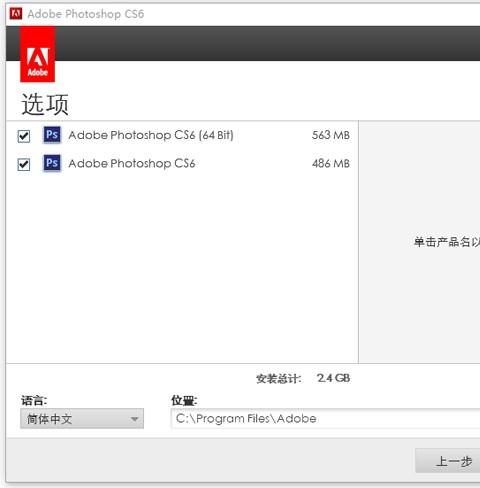Click the 选项 heading

tap(45, 104)
